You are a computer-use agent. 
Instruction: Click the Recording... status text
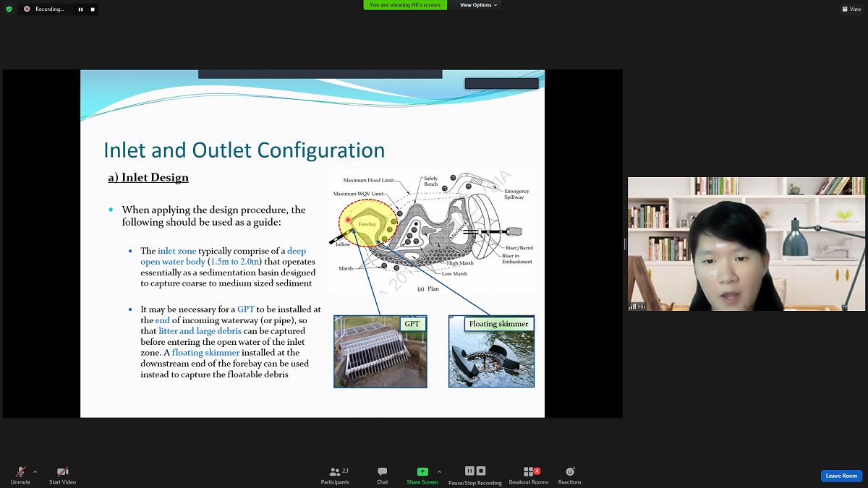point(50,9)
